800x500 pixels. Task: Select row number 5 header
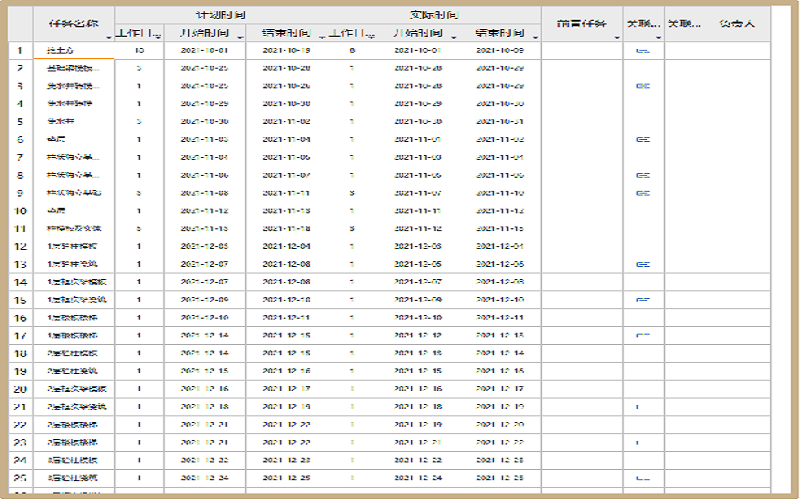(20, 122)
